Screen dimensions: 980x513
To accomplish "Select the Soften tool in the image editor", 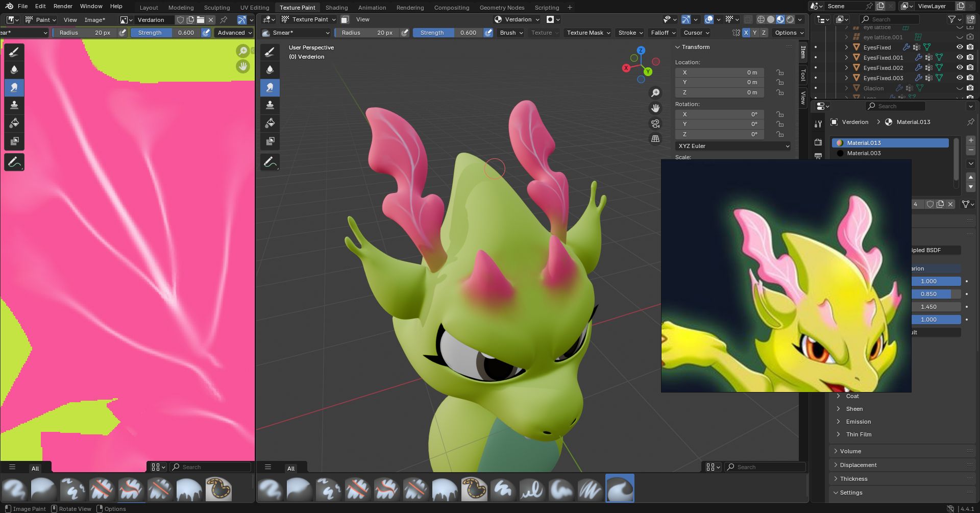I will point(14,69).
